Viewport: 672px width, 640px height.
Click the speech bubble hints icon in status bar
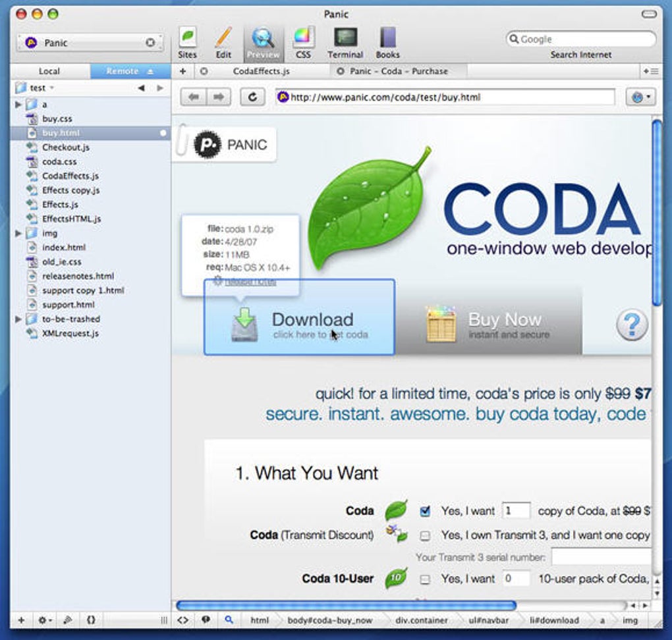206,620
